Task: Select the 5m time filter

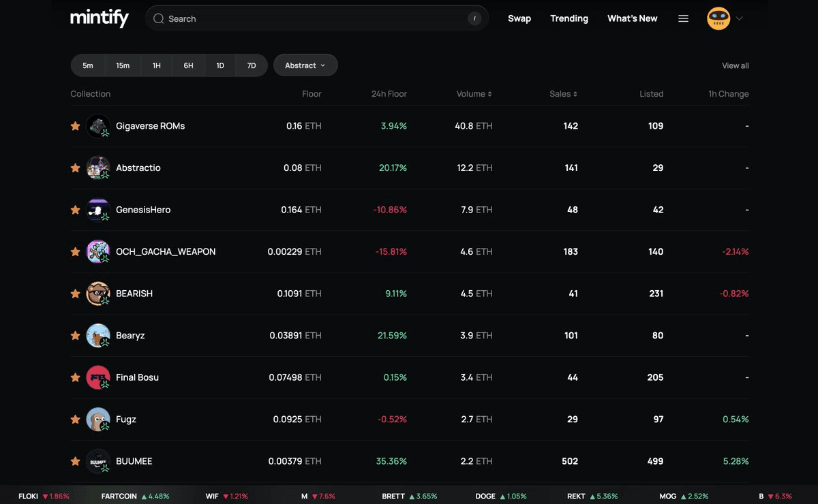Action: 88,65
